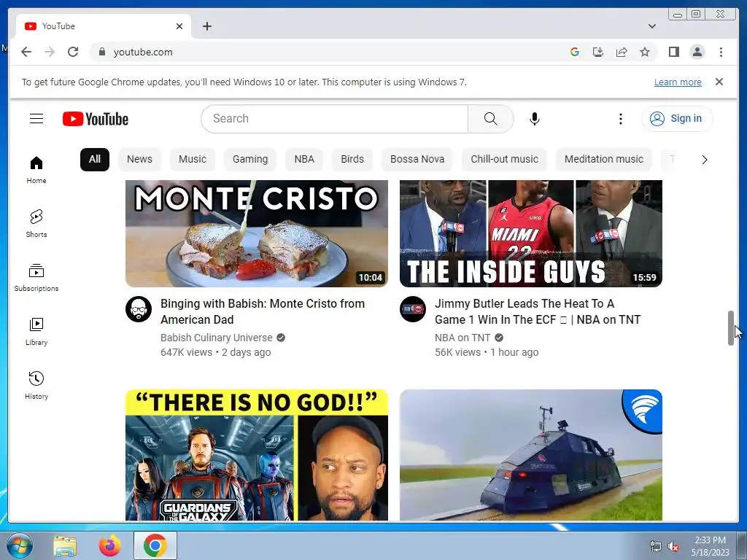View site information padlock icon
The width and height of the screenshot is (747, 560).
point(101,52)
